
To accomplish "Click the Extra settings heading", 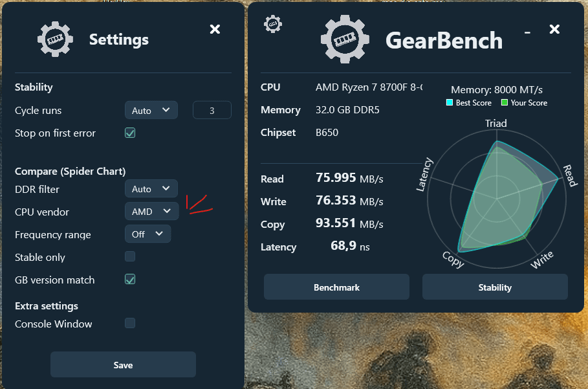I will tap(47, 306).
